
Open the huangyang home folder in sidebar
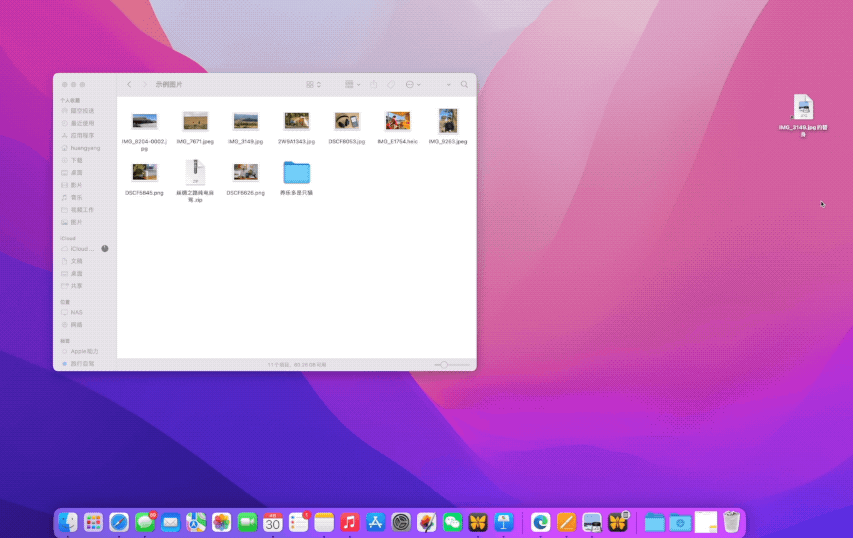84,148
